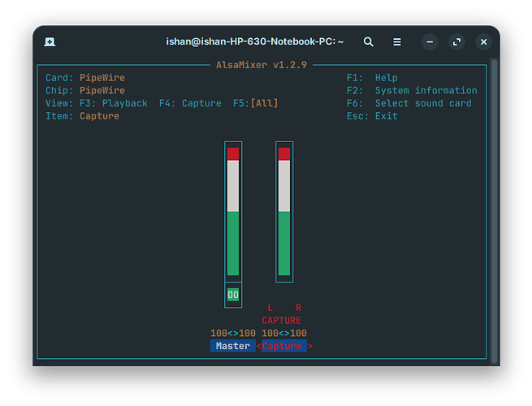
Task: Click the search magnifier icon in the title bar
Action: click(368, 41)
